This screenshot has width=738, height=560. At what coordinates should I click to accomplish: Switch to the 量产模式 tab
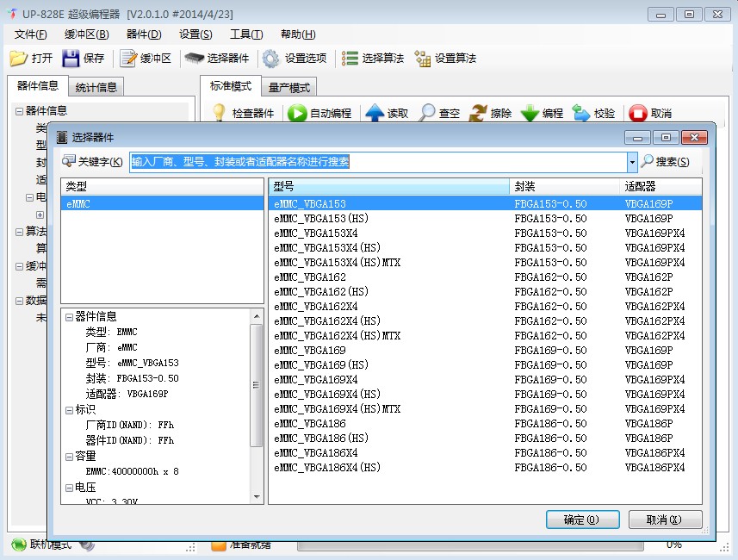[x=289, y=88]
